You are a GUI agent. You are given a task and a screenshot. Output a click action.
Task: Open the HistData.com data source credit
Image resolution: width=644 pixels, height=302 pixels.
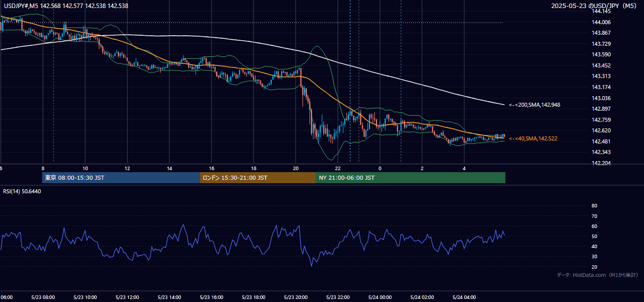click(598, 275)
